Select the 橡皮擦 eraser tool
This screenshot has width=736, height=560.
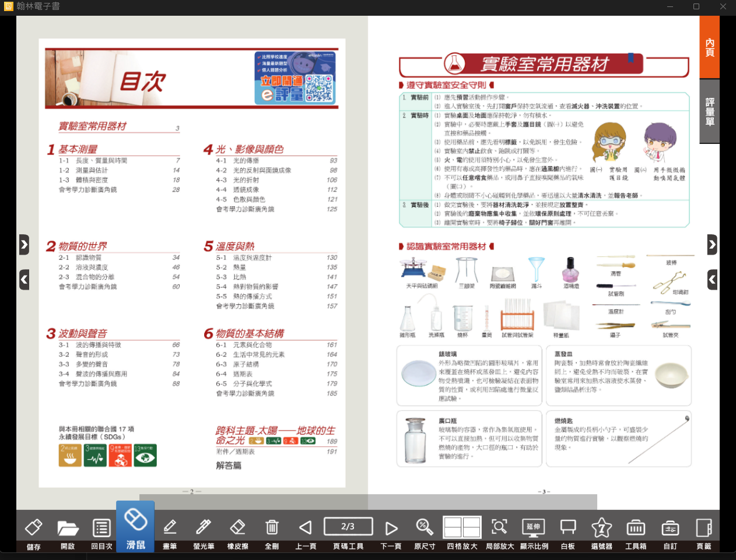pyautogui.click(x=237, y=533)
